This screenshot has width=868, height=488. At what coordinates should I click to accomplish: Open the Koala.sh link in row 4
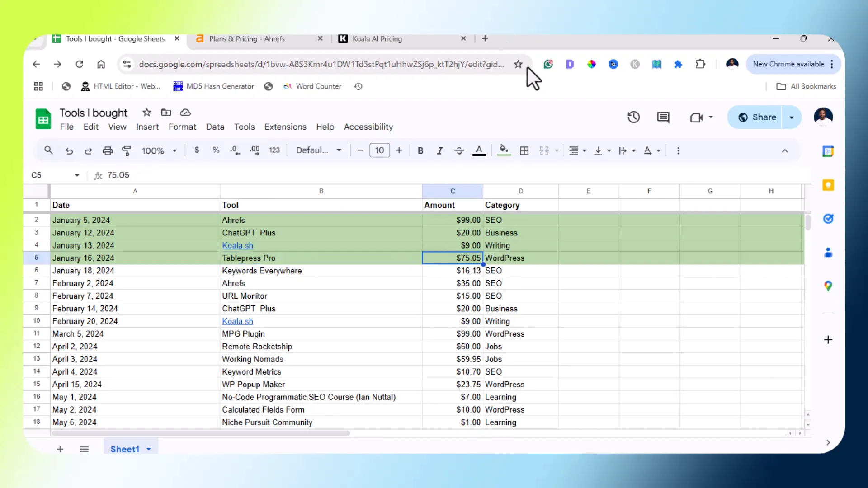coord(237,245)
